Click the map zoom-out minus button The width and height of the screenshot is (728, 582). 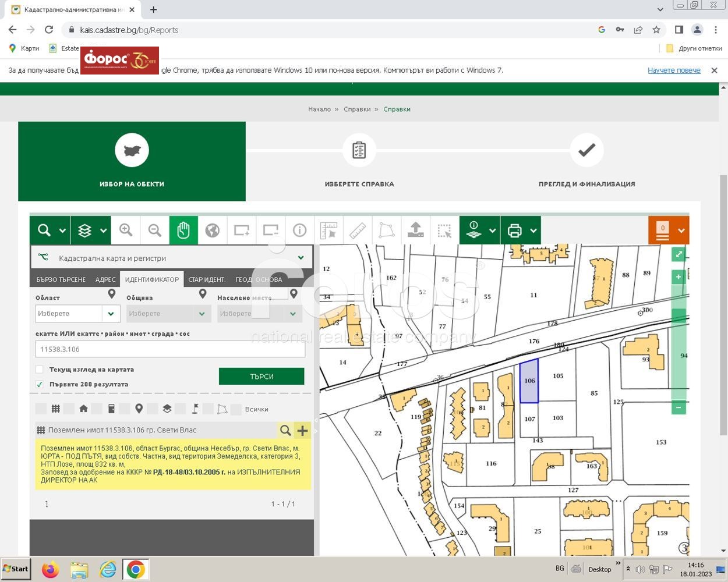[678, 407]
